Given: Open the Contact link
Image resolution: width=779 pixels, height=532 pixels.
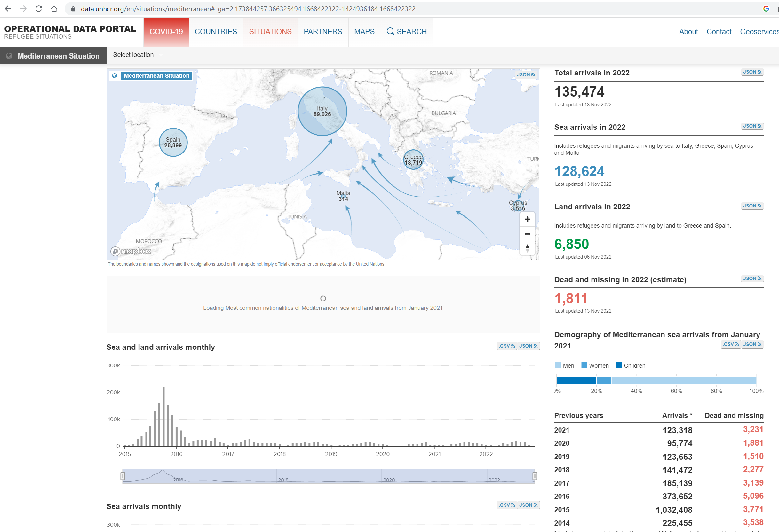Looking at the screenshot, I should (719, 32).
